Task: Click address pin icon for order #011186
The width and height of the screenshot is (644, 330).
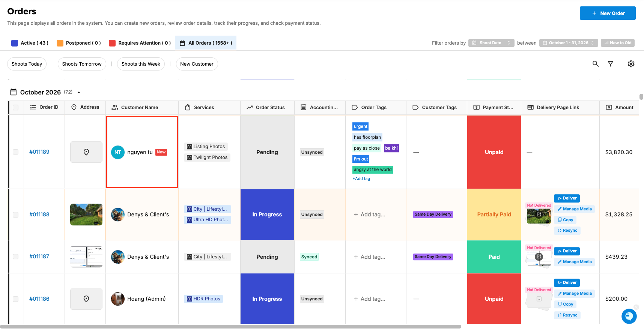Action: [86, 299]
